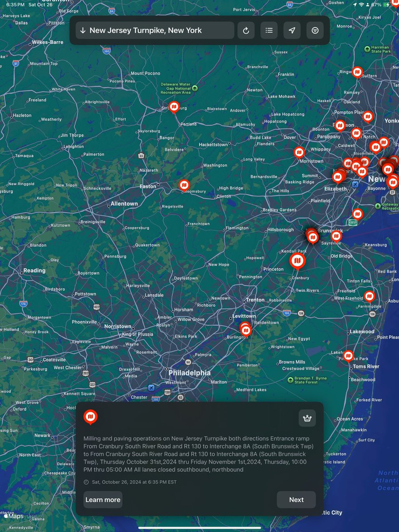Select the incident pin near Morristown
The width and height of the screenshot is (399, 532).
click(300, 153)
